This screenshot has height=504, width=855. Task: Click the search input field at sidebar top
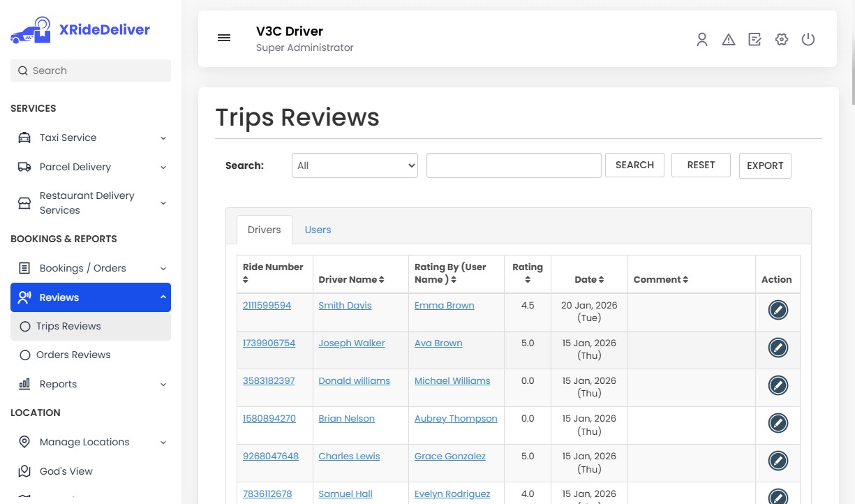pos(90,71)
